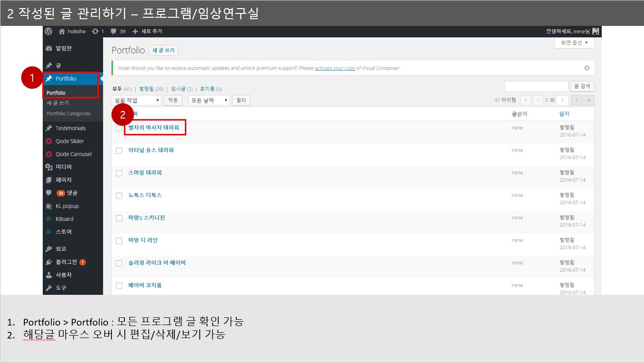Click the irene user avatar thumbnail
This screenshot has width=644, height=363.
pyautogui.click(x=595, y=31)
